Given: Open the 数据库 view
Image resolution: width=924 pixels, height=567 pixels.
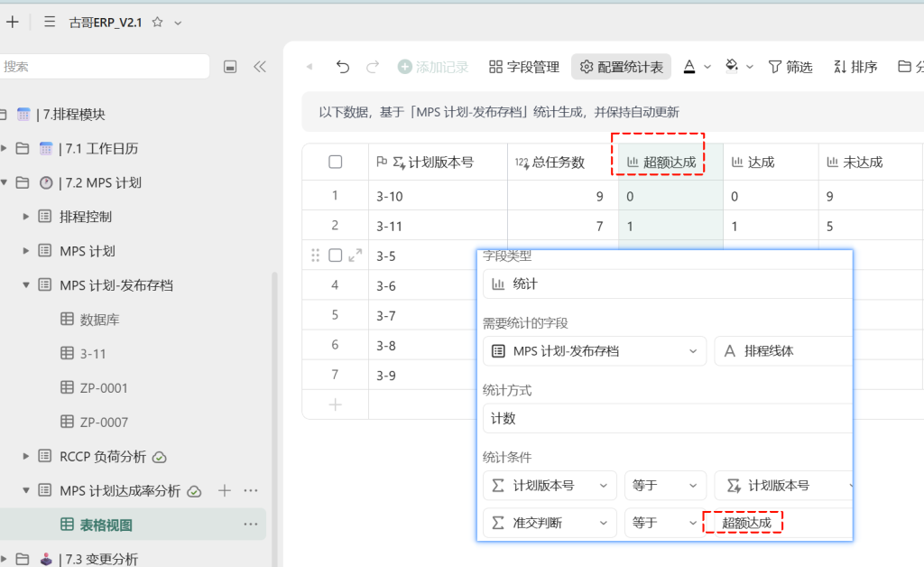Looking at the screenshot, I should (99, 320).
